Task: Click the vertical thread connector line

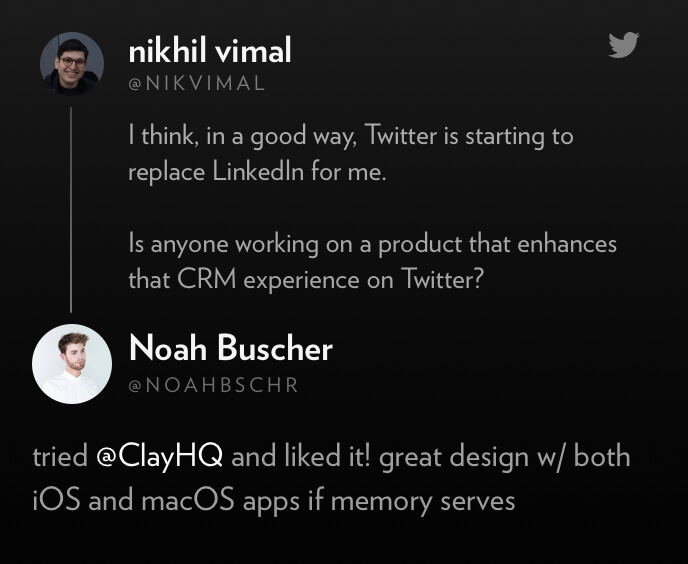Action: click(x=71, y=210)
